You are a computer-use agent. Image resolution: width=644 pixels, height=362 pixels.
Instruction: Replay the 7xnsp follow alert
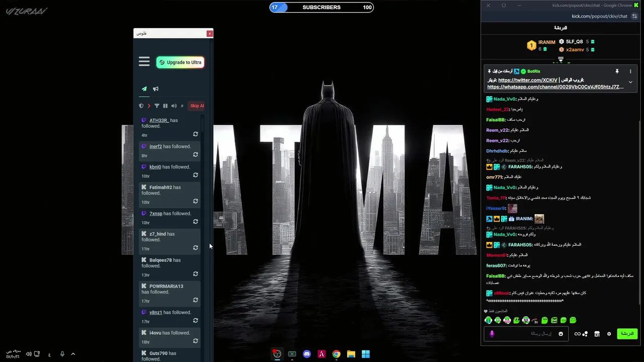click(195, 222)
